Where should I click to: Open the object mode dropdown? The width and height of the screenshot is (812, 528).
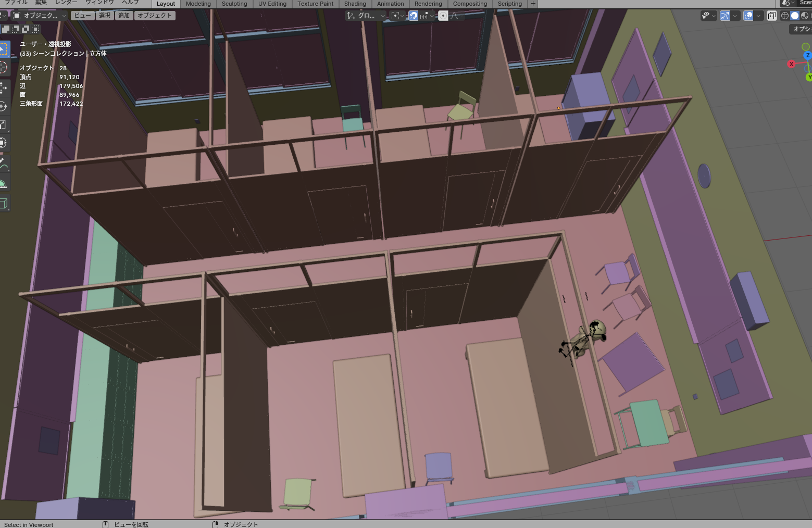(40, 16)
